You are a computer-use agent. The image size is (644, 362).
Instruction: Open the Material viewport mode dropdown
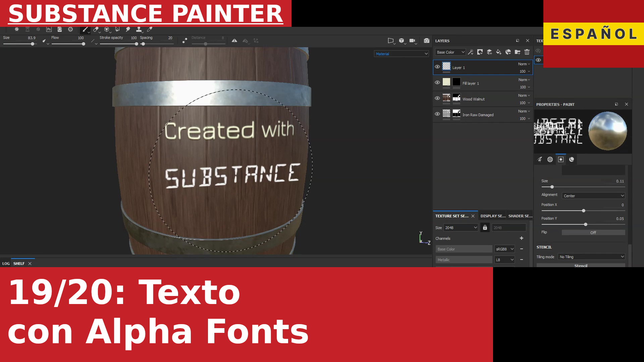coord(401,54)
